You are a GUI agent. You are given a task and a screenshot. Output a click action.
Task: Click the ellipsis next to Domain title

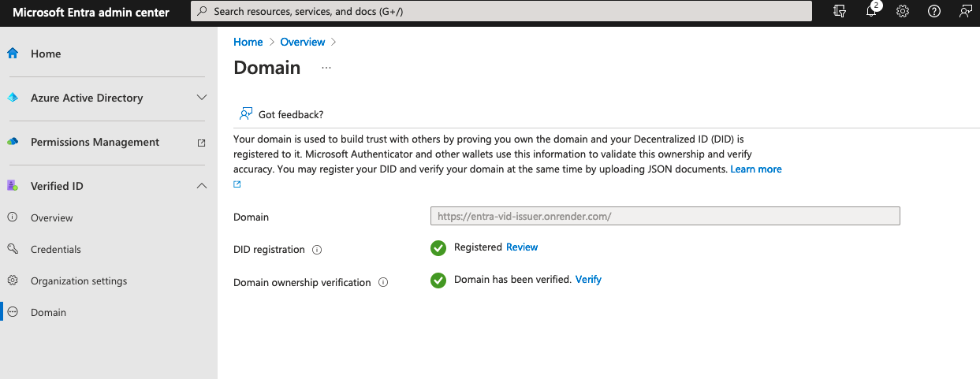pyautogui.click(x=326, y=69)
